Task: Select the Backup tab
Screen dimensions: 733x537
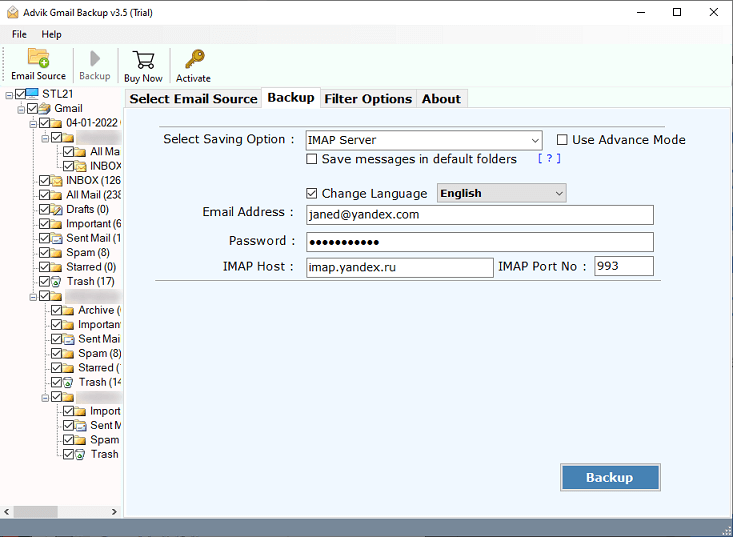Action: pos(291,98)
